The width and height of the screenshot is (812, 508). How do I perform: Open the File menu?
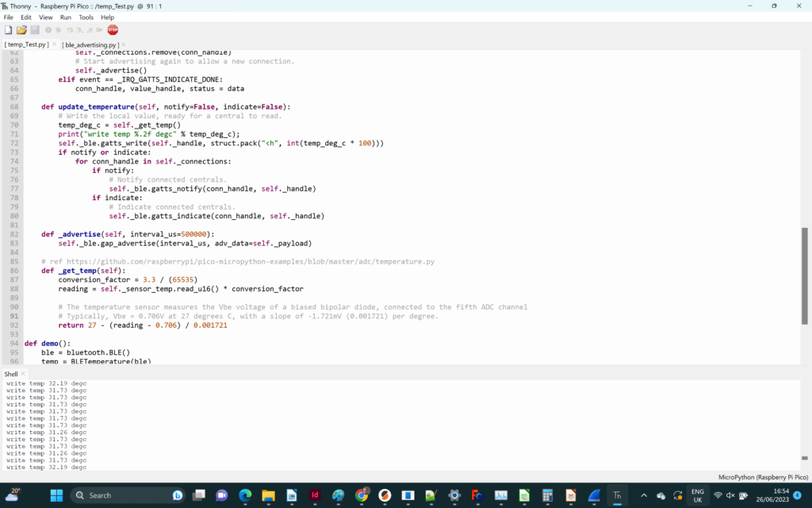coord(9,17)
